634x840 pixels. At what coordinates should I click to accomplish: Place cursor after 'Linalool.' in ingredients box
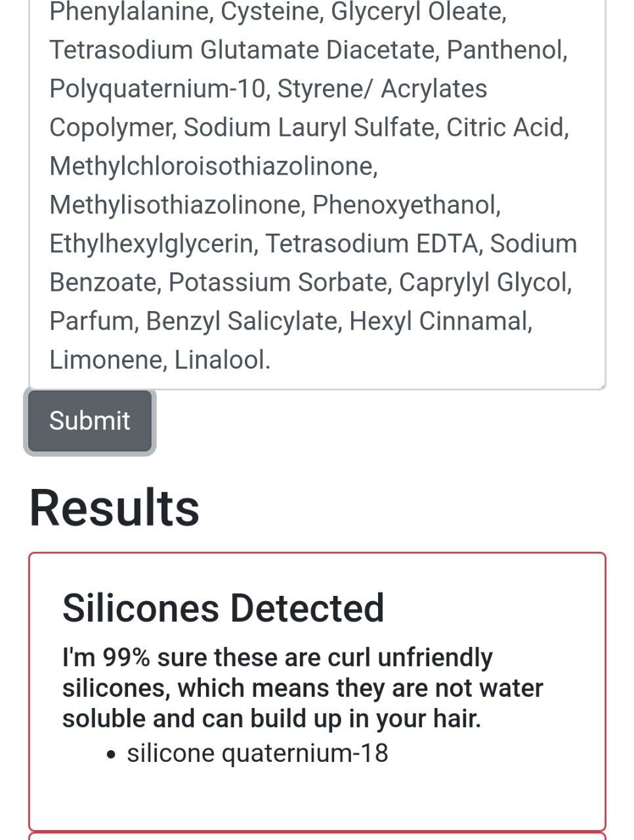[x=272, y=360]
